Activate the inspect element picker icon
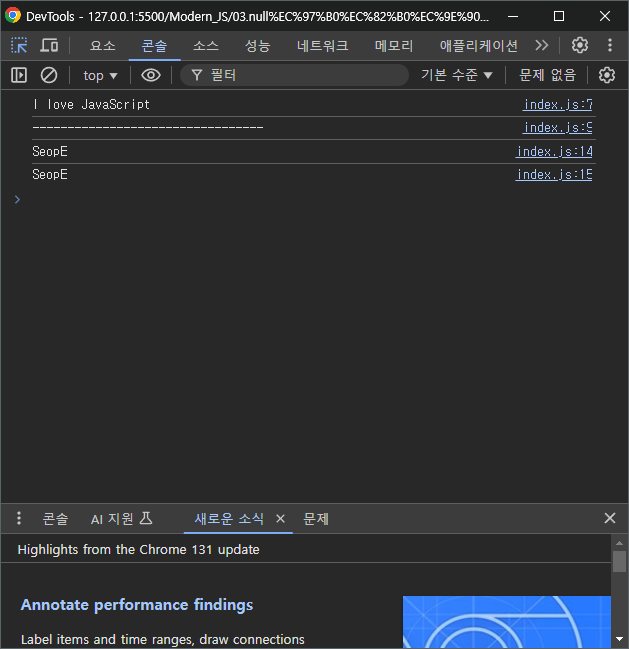The height and width of the screenshot is (649, 629). click(19, 45)
